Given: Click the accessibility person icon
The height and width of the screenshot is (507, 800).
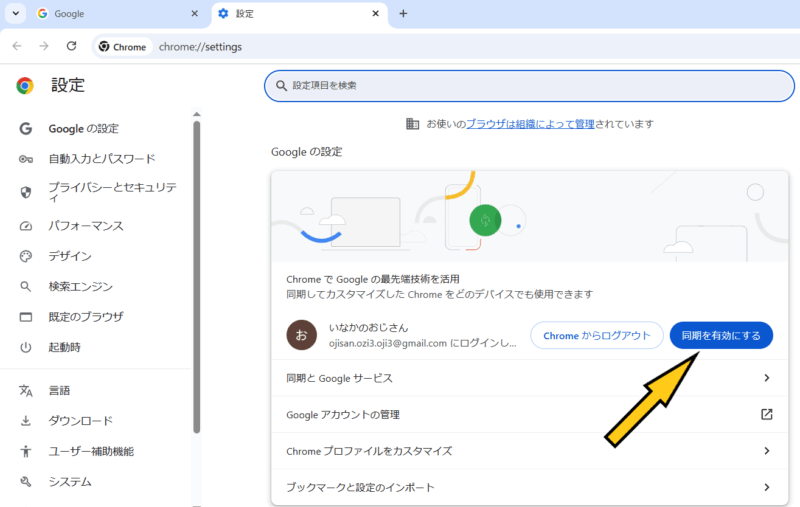Looking at the screenshot, I should (26, 451).
